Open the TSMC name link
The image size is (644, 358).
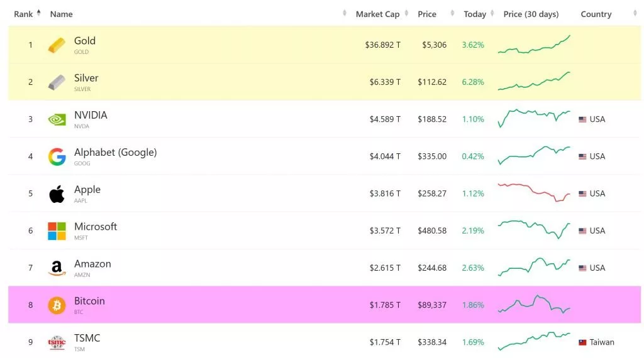pyautogui.click(x=87, y=338)
